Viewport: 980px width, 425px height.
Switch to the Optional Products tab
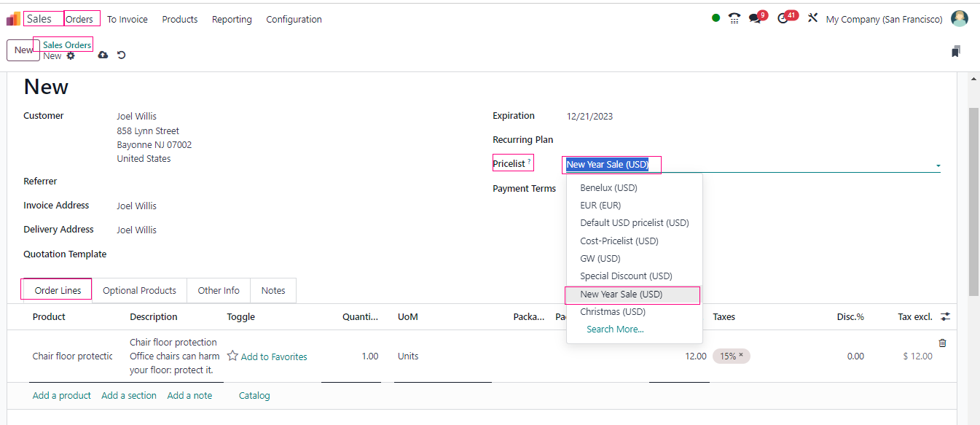coord(139,290)
